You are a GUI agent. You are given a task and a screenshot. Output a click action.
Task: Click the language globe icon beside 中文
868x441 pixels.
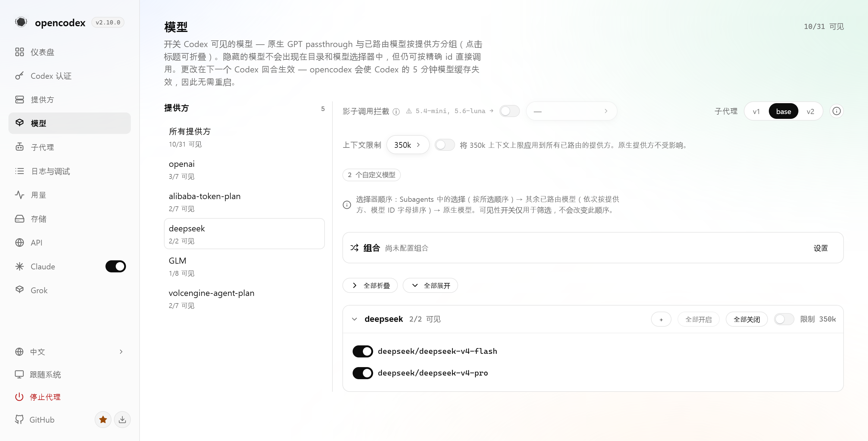pyautogui.click(x=19, y=352)
